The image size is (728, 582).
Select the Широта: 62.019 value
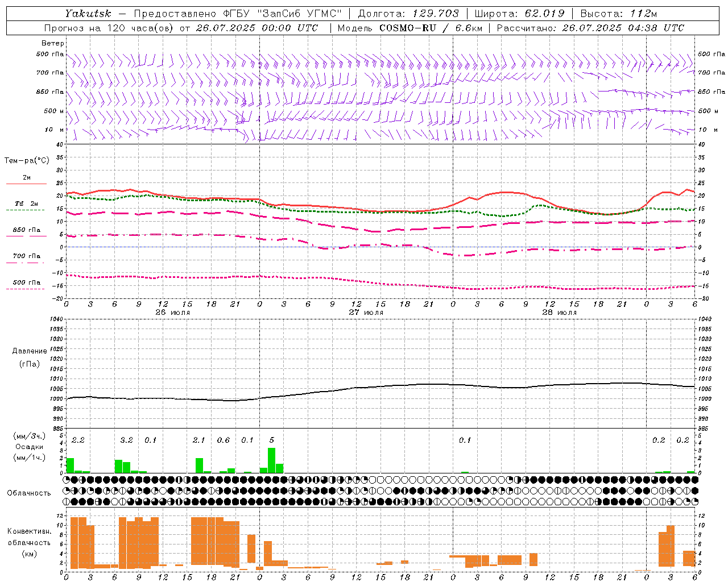click(x=519, y=14)
